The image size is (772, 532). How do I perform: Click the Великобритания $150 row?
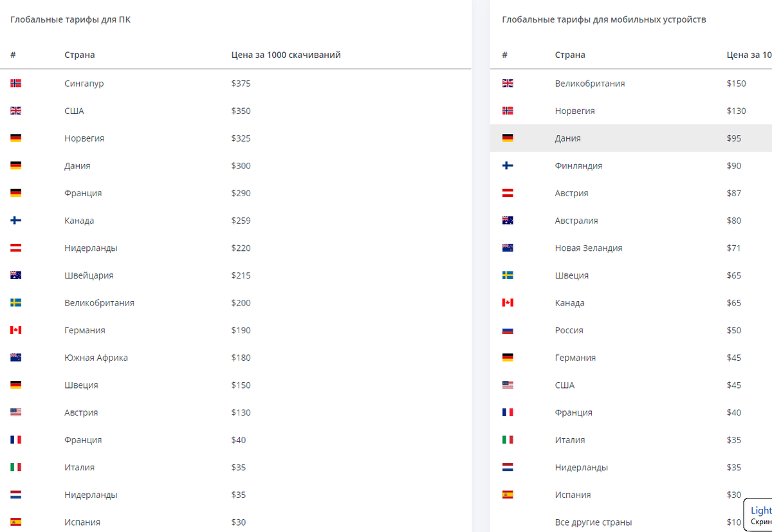[x=631, y=84]
